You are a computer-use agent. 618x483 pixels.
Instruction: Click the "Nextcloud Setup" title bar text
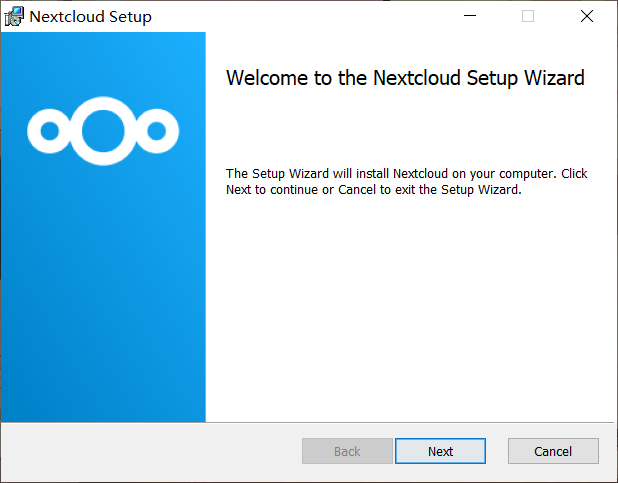click(90, 17)
